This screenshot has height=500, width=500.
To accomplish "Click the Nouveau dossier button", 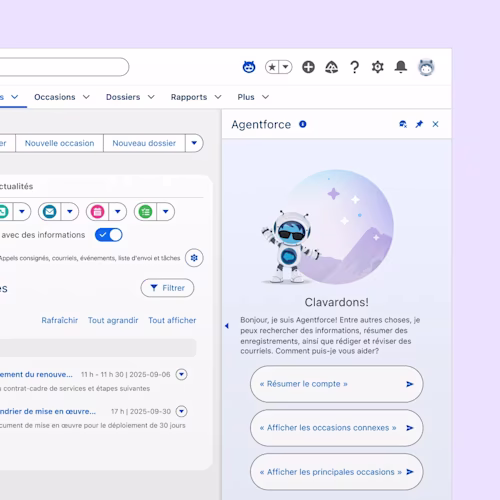I will [144, 143].
